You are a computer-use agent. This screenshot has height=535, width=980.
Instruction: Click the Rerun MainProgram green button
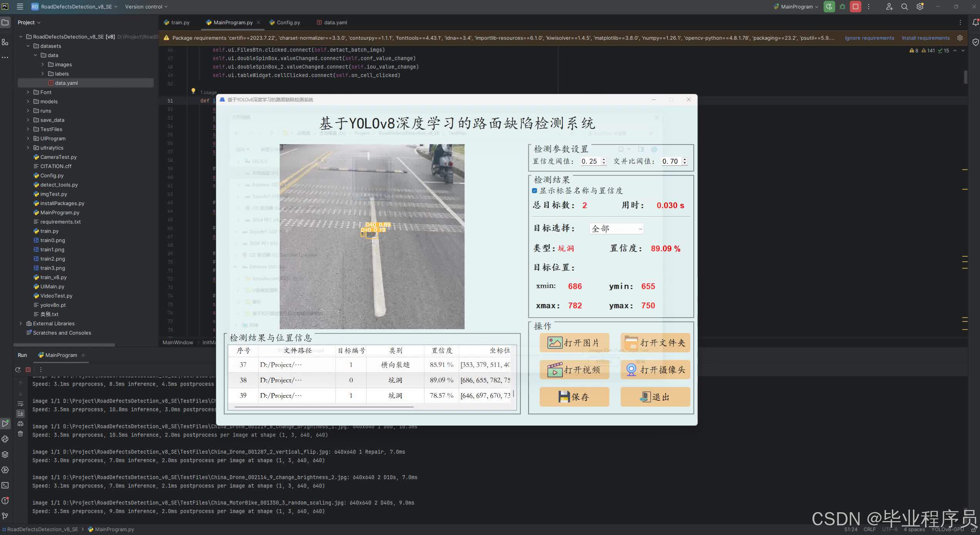click(x=829, y=7)
